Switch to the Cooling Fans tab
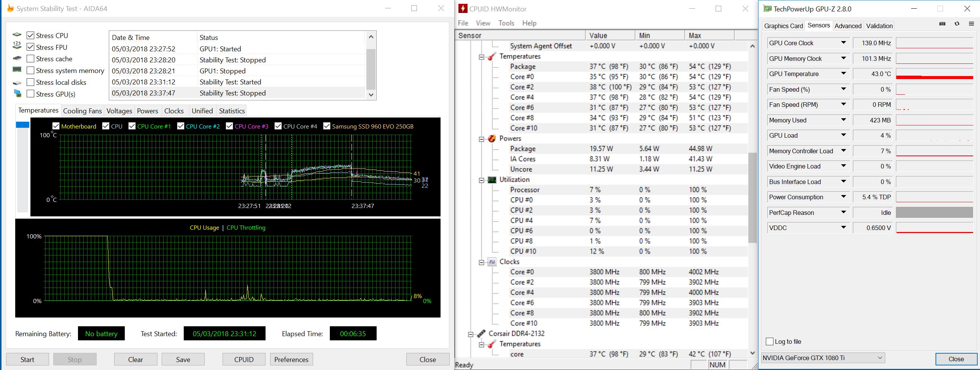The image size is (980, 370). pyautogui.click(x=83, y=111)
